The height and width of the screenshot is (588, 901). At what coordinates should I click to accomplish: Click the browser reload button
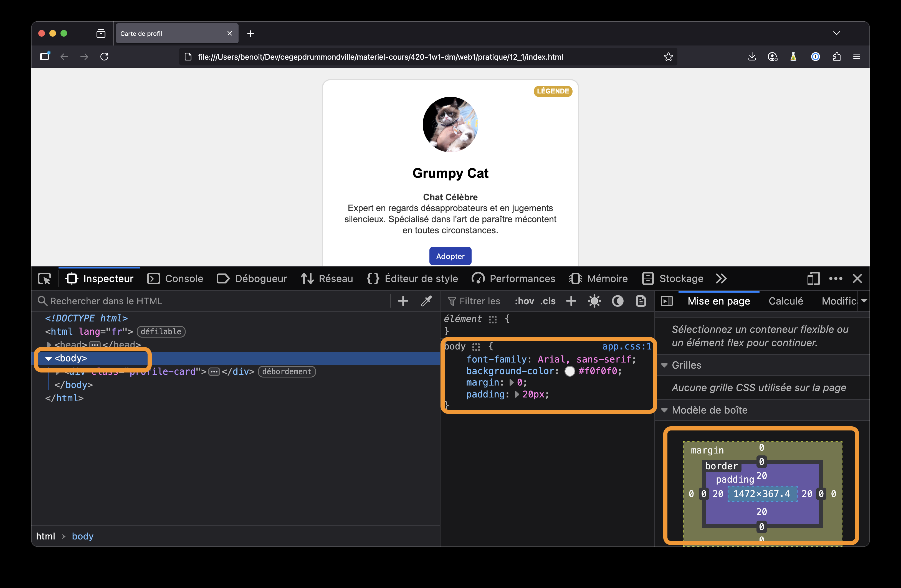tap(105, 57)
